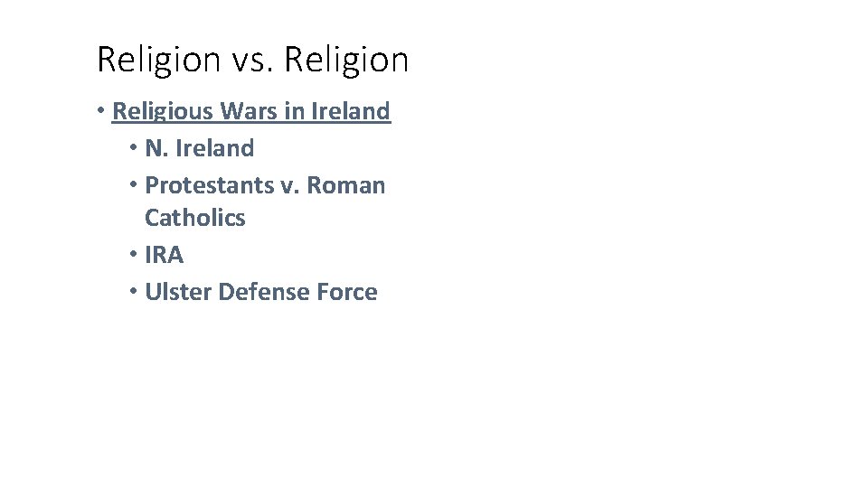Click 'Ireland' in the underlined heading
Viewport: 868px width, 488px height.
tap(350, 111)
